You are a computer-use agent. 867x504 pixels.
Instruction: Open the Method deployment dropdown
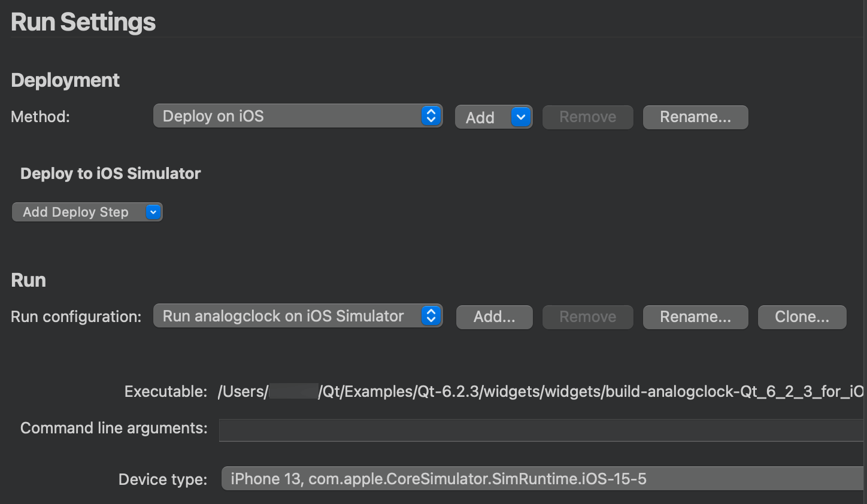[x=298, y=116]
